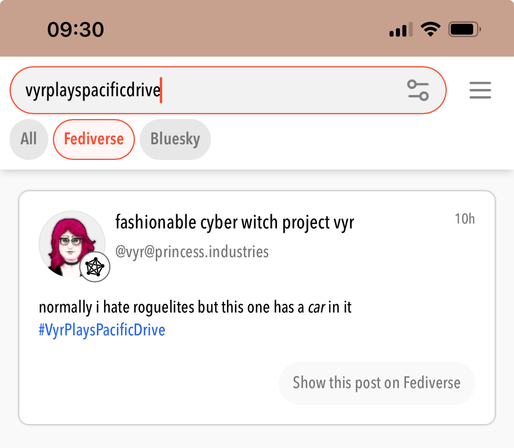514x448 pixels.
Task: Tap the Wi-Fi status icon
Action: 430,29
